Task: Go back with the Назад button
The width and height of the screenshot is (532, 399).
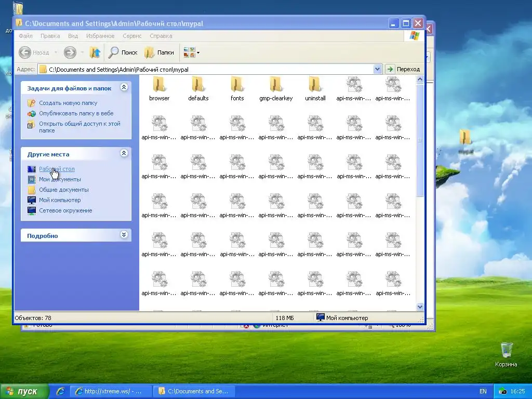Action: (x=34, y=52)
